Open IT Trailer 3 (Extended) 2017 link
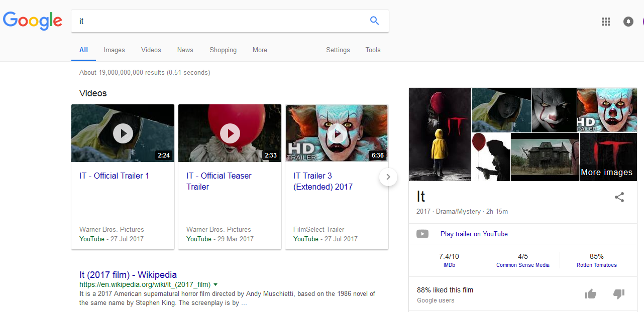Image resolution: width=644 pixels, height=312 pixels. (323, 181)
